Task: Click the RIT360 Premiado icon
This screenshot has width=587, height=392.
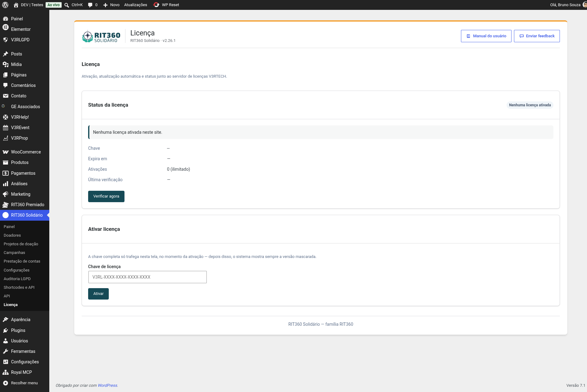Action: [6, 205]
